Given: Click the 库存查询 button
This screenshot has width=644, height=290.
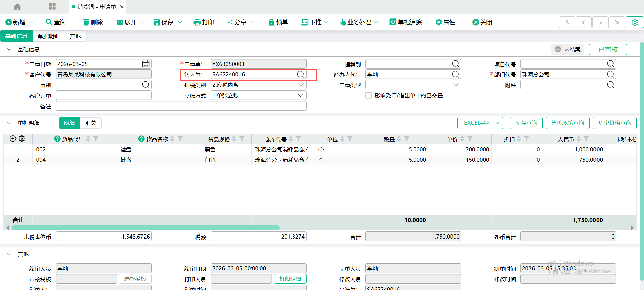Looking at the screenshot, I should coord(526,123).
